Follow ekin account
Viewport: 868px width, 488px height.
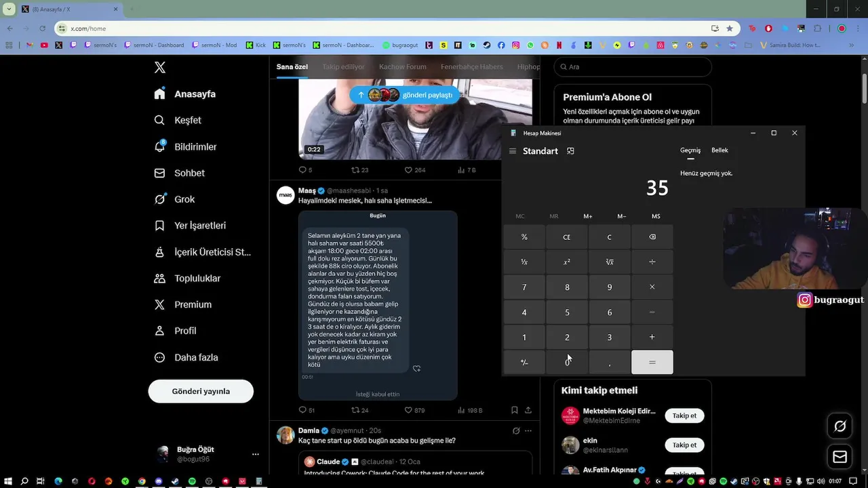[684, 445]
